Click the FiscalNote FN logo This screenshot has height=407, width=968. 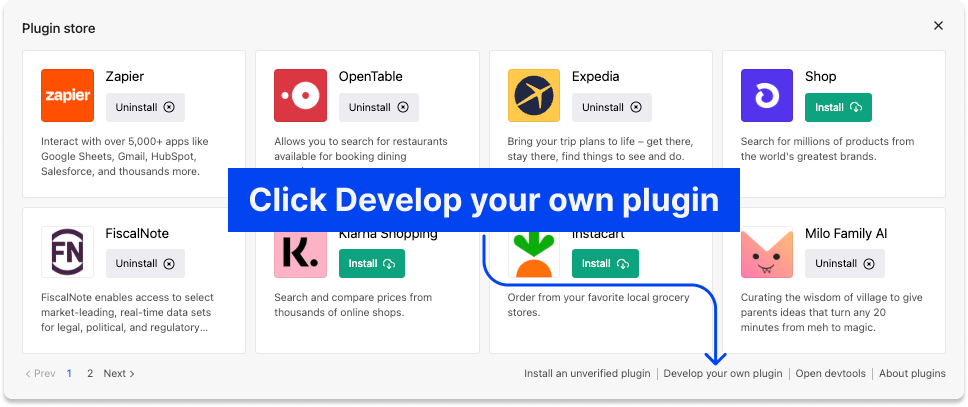pos(67,251)
